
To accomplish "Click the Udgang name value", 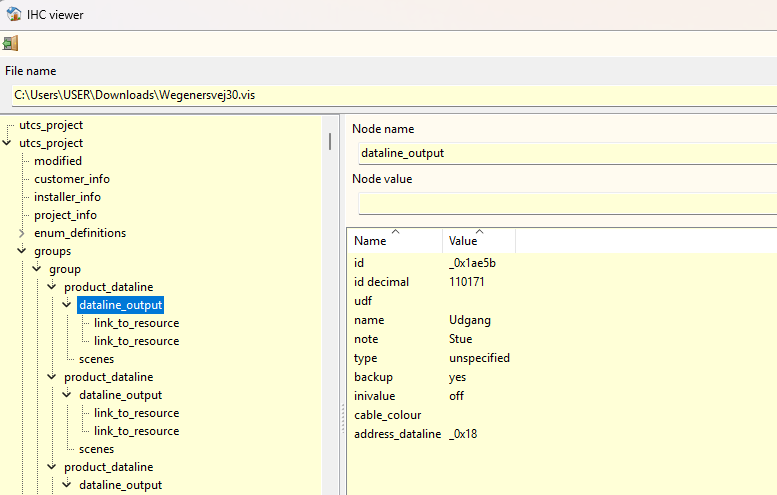I will [x=470, y=320].
